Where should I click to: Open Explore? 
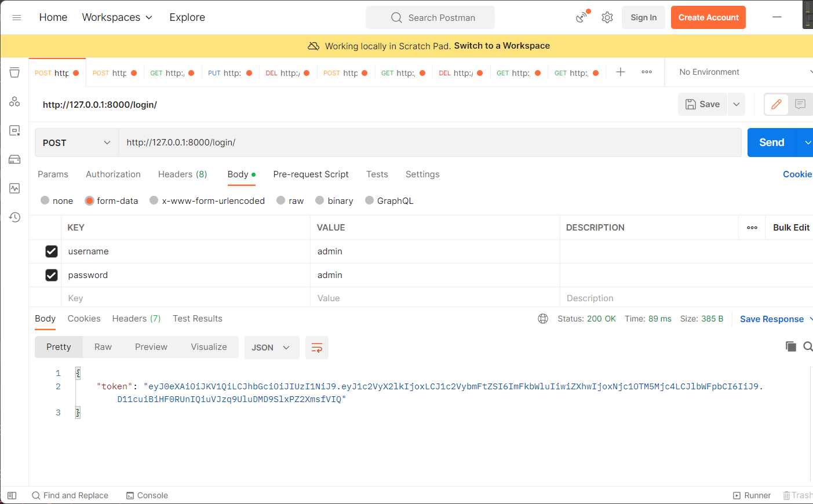pyautogui.click(x=187, y=17)
